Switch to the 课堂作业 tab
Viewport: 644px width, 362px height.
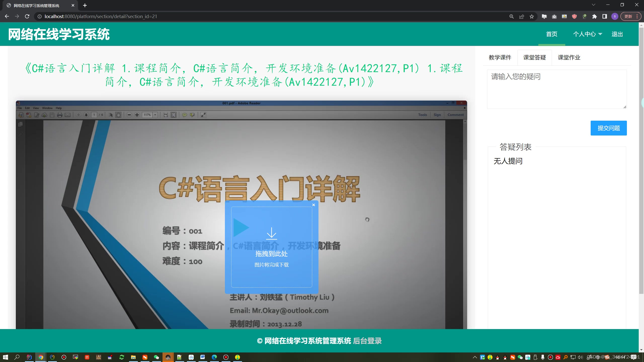[569, 57]
